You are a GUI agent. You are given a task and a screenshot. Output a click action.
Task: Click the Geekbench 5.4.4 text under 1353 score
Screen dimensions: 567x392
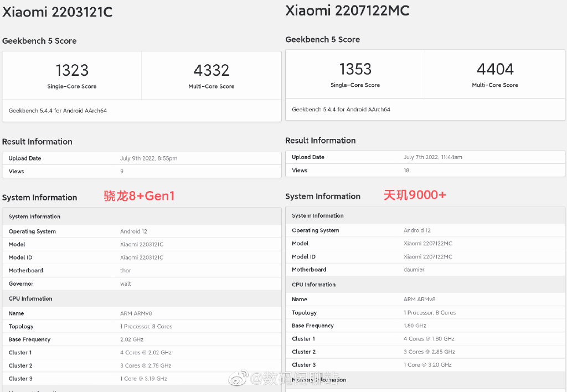click(341, 110)
